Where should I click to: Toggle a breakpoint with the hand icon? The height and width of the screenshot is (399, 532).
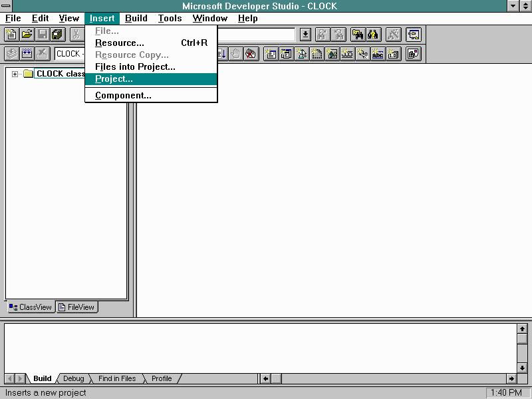(x=235, y=54)
